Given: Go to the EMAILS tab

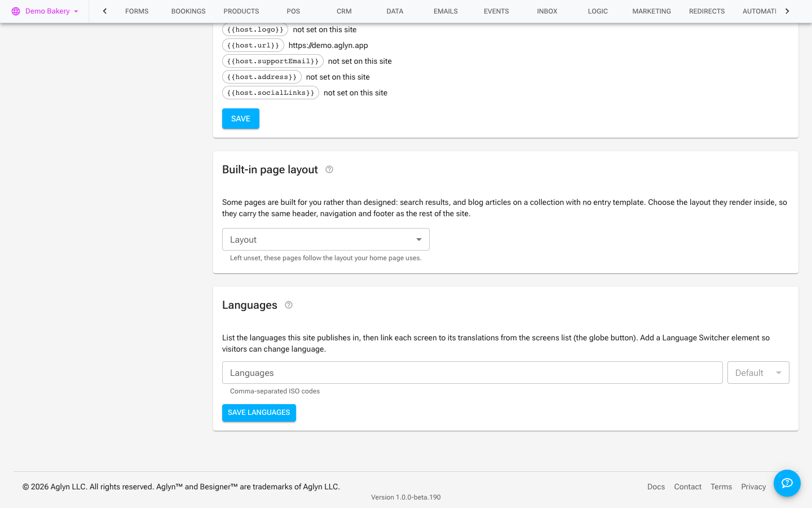Looking at the screenshot, I should tap(445, 11).
